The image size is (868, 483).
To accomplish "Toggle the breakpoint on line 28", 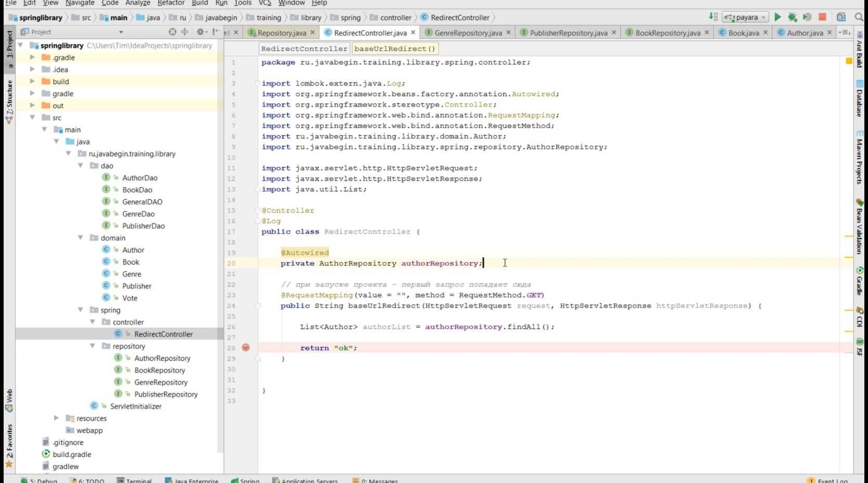I will click(246, 348).
